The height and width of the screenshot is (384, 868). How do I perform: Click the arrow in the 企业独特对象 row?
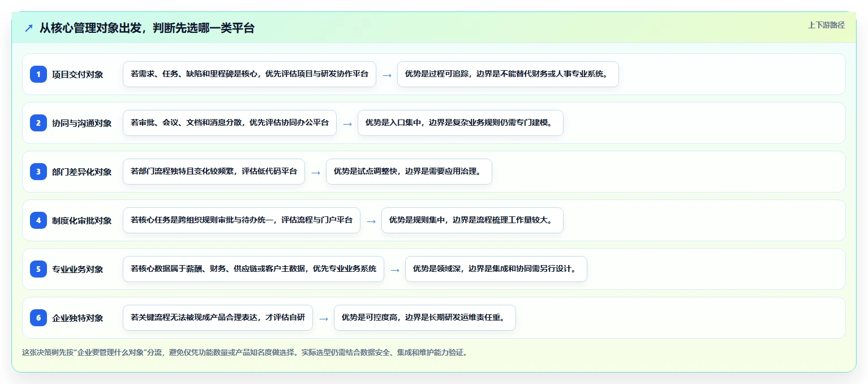(x=324, y=318)
